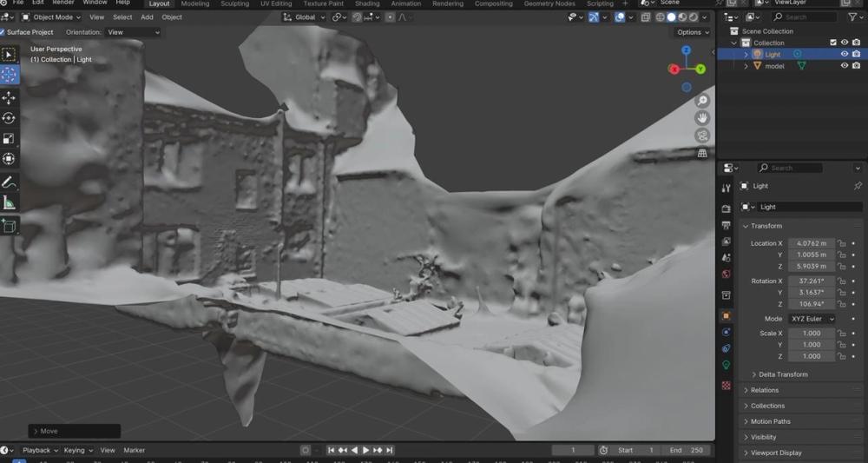Open the Physics properties tab
The image size is (868, 463).
[726, 332]
